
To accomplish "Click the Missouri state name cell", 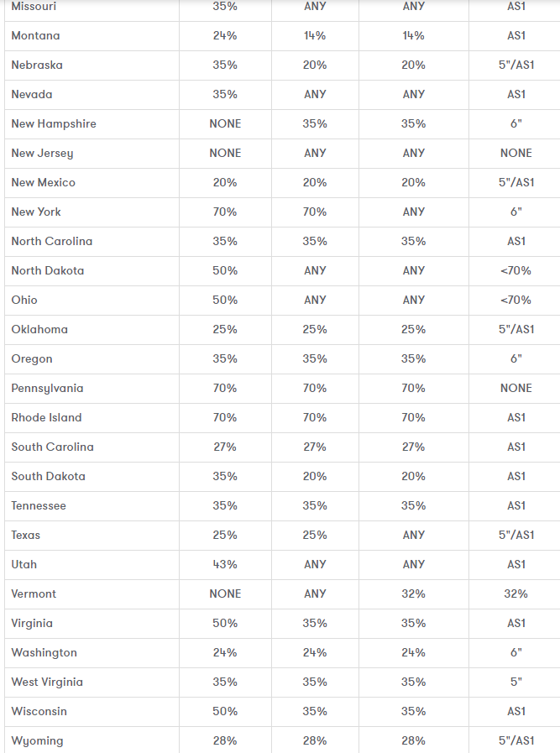I will (34, 7).
